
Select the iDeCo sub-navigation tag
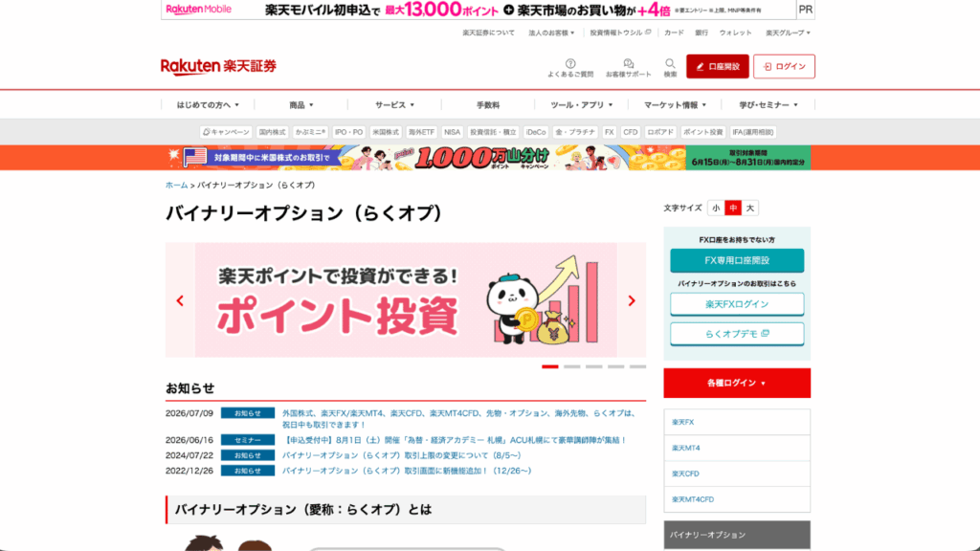pyautogui.click(x=536, y=132)
